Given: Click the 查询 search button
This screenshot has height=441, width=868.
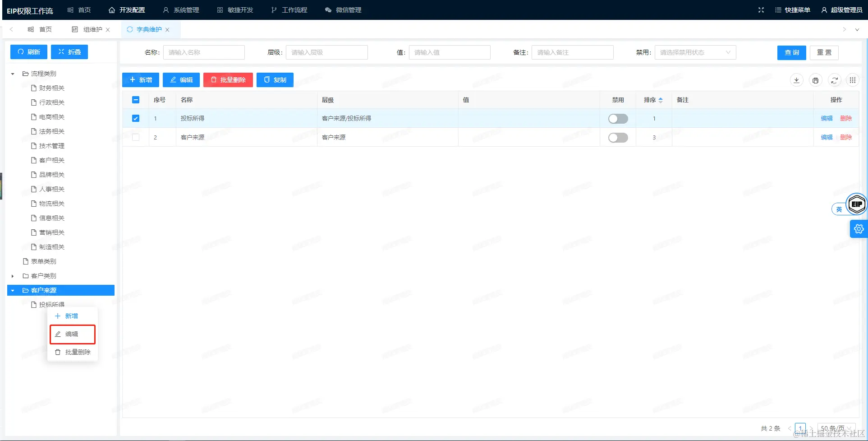Looking at the screenshot, I should click(792, 53).
